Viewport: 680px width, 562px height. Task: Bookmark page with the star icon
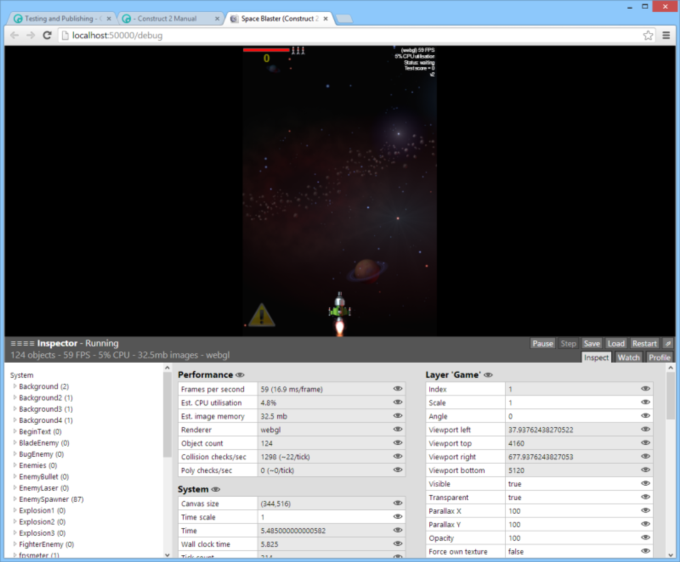point(648,35)
